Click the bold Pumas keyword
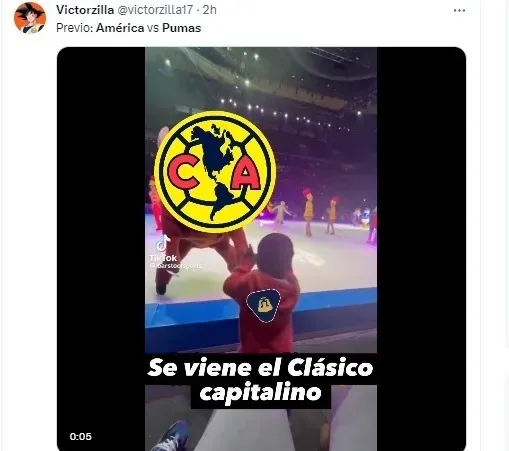This screenshot has height=451, width=509. [181, 28]
